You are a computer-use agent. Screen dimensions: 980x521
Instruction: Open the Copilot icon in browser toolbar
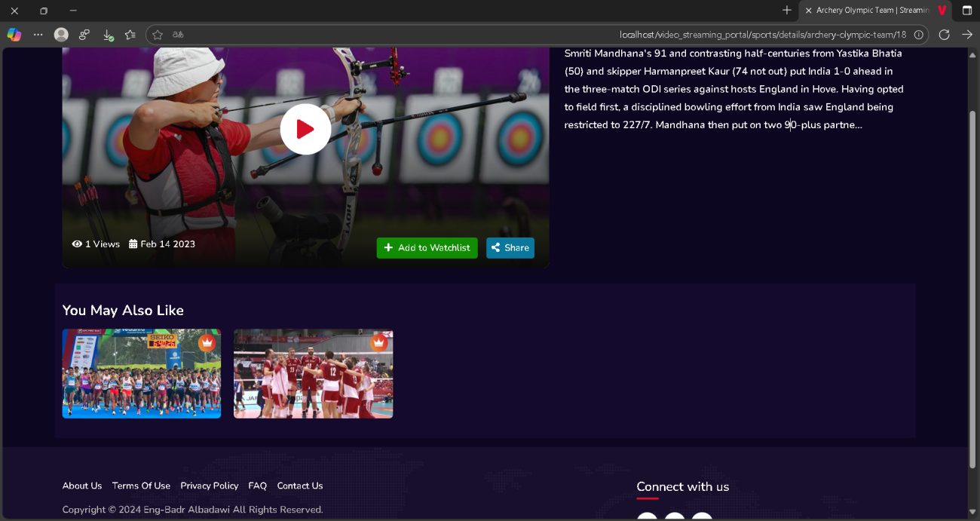click(x=14, y=35)
